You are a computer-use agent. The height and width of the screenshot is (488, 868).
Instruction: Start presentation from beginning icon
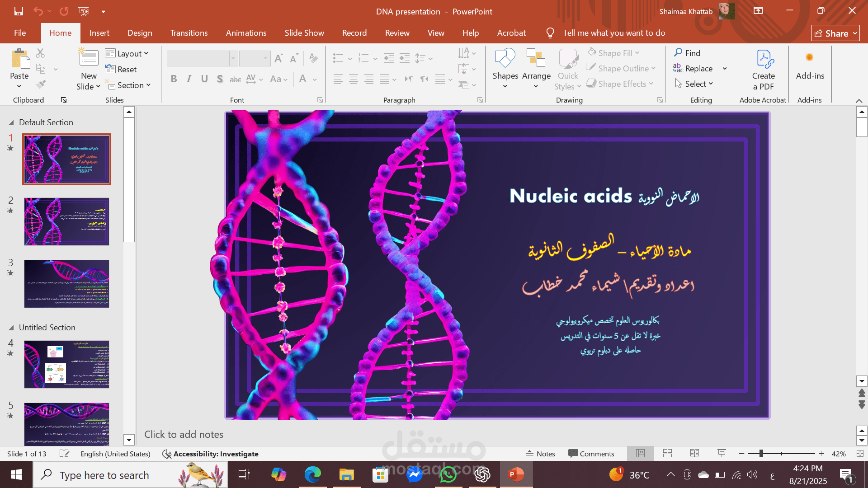84,11
